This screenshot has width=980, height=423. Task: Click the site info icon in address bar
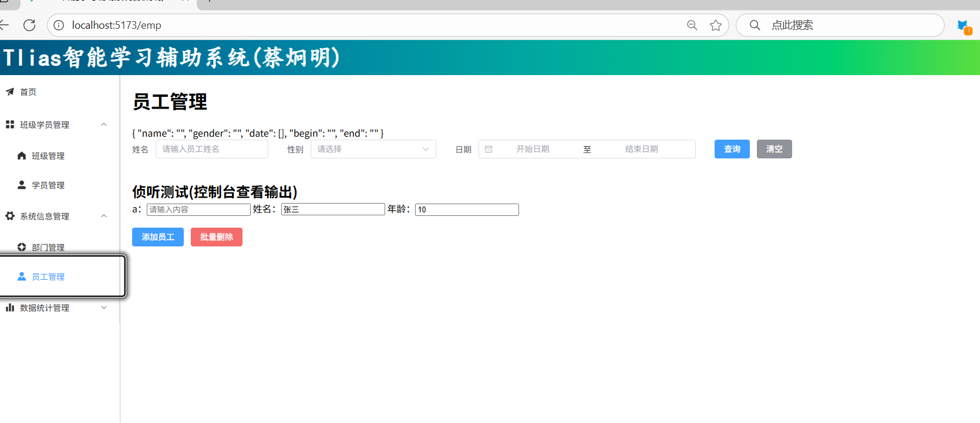[59, 25]
